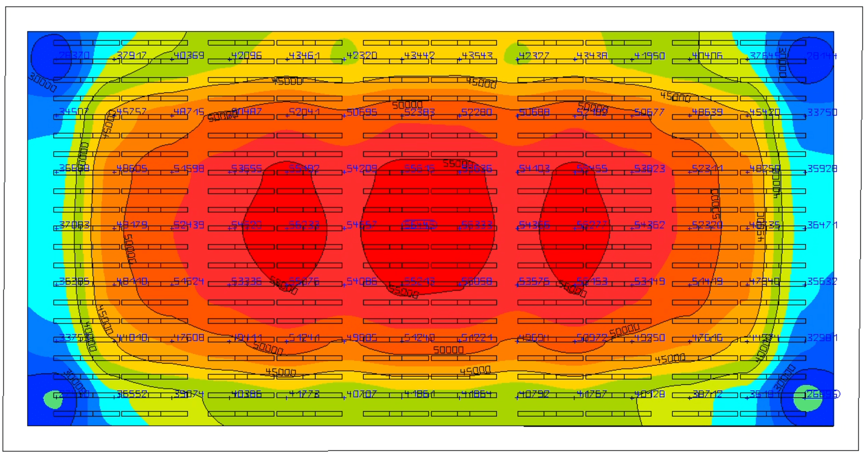Click the value label 48639
This screenshot has height=458, width=868.
(707, 112)
